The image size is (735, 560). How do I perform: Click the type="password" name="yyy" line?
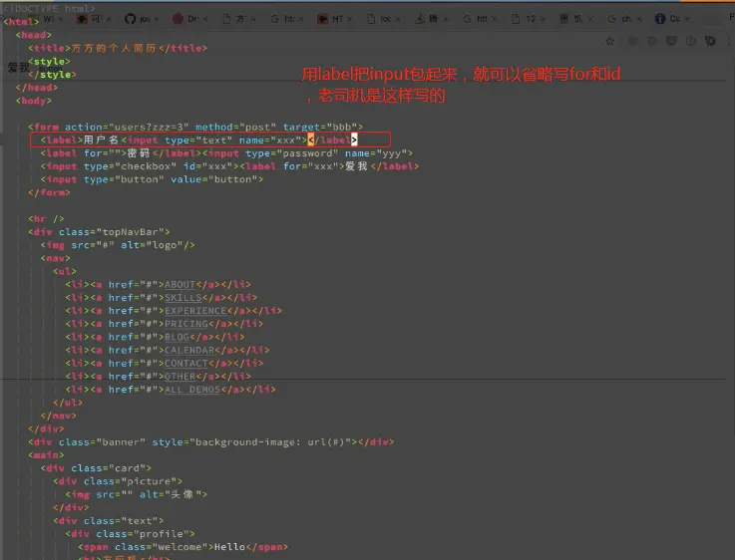(226, 153)
